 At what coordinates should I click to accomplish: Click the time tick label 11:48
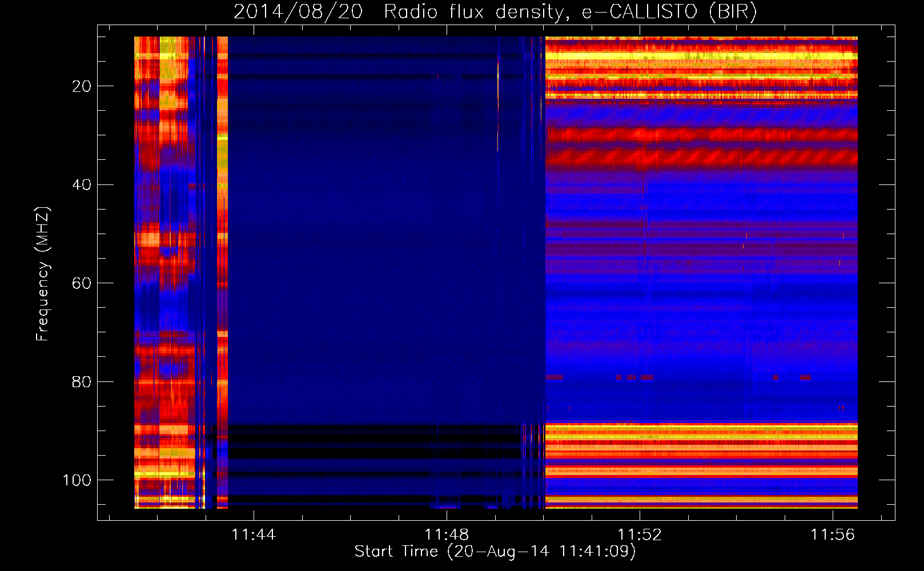point(447,534)
